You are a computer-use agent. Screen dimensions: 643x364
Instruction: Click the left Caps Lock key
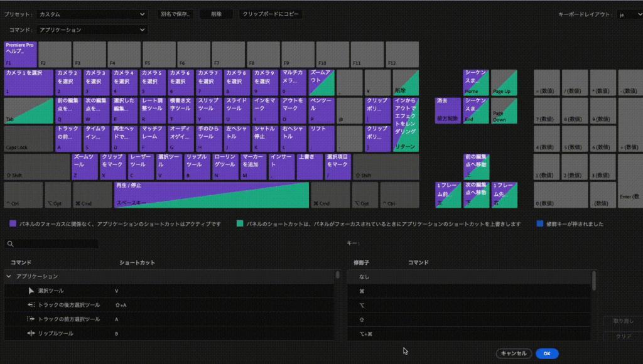[29, 139]
